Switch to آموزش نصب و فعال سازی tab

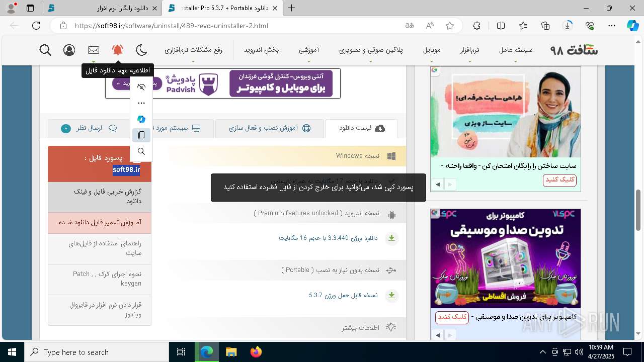point(270,128)
